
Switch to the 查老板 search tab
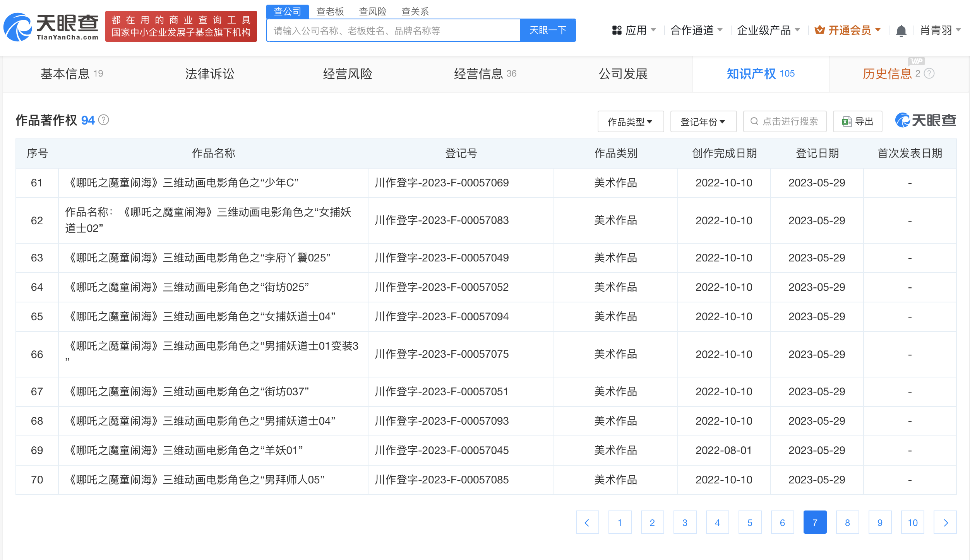[330, 12]
